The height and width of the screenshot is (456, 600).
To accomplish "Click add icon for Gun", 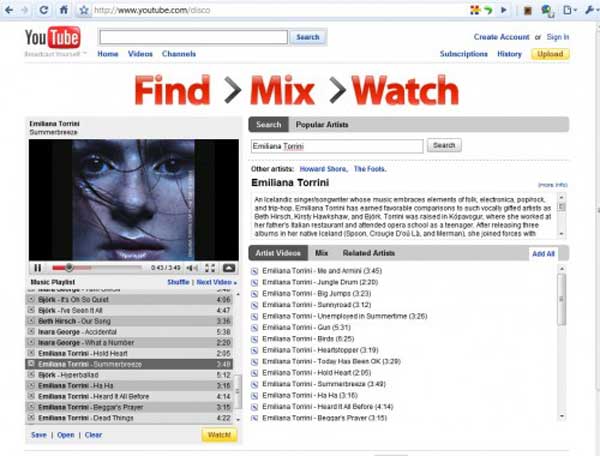I will tap(254, 328).
